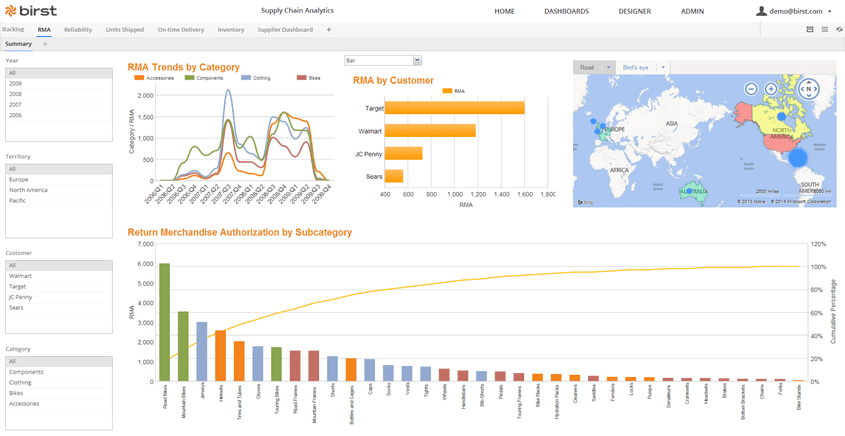Select Target in the Customer filter
The height and width of the screenshot is (436, 845).
tap(59, 287)
